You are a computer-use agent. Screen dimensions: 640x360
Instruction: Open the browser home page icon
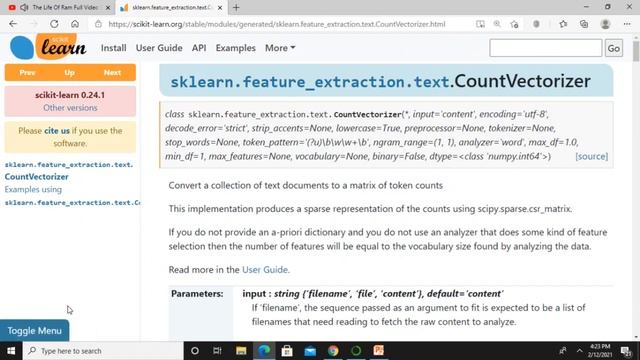coord(75,24)
